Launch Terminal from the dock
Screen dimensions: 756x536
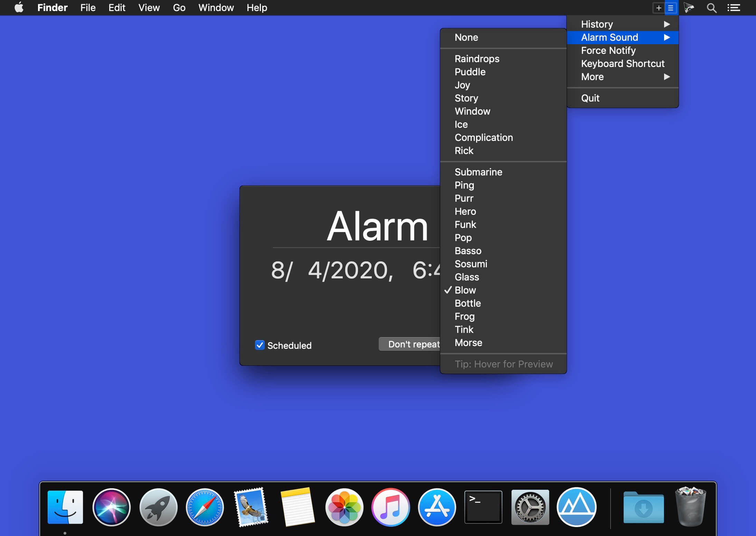tap(483, 507)
